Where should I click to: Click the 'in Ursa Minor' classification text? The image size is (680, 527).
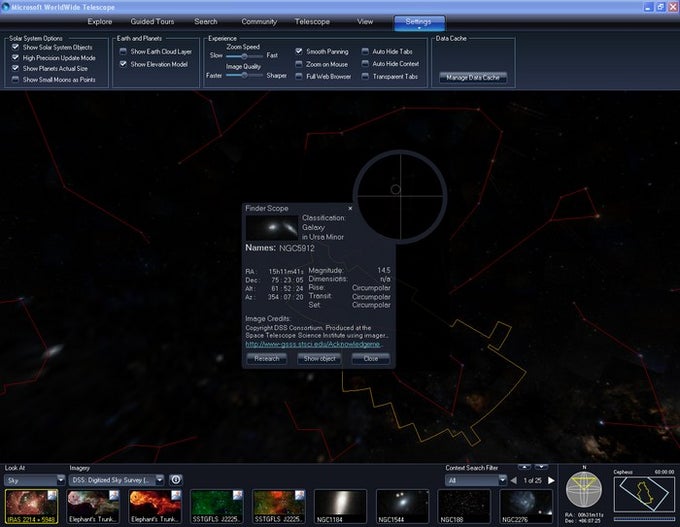point(323,237)
